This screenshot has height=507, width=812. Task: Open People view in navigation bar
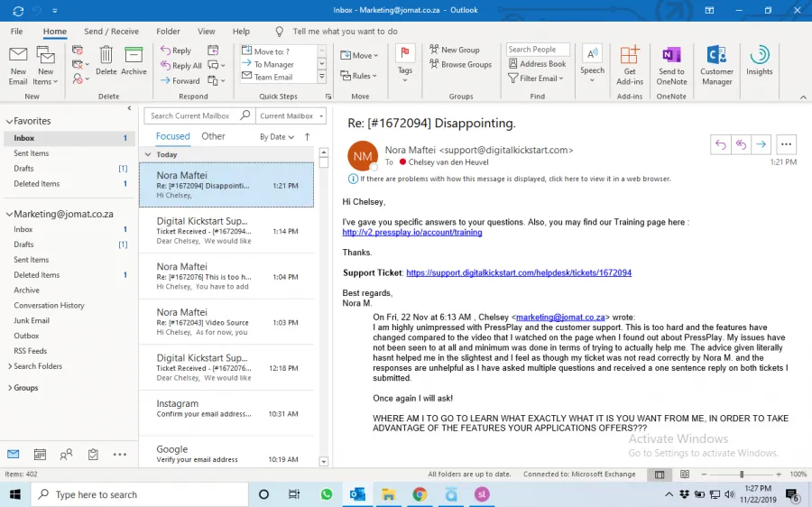66,454
